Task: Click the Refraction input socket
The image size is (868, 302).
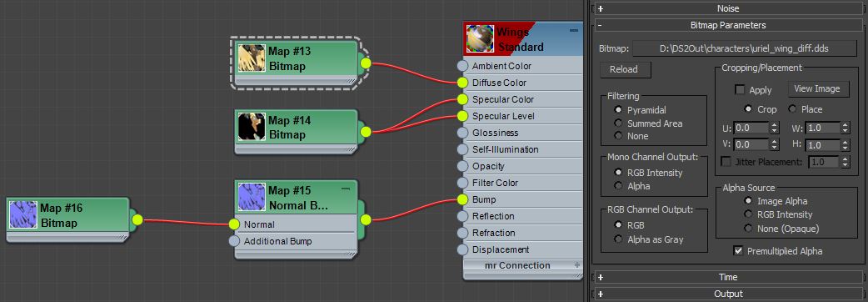Action: coord(463,233)
